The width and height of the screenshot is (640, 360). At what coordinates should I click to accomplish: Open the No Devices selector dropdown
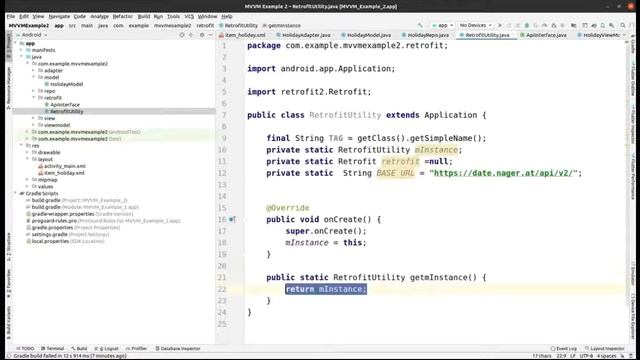tap(476, 25)
